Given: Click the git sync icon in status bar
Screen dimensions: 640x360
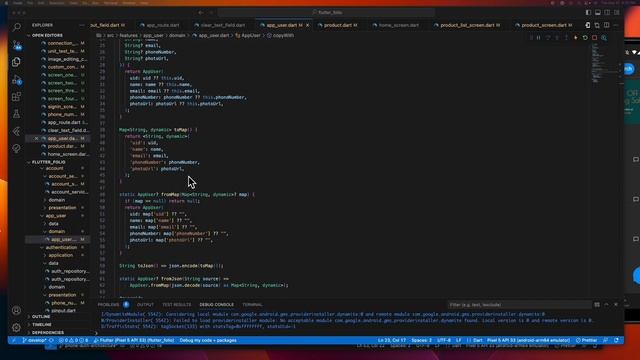Looking at the screenshot, I should pos(51,340).
